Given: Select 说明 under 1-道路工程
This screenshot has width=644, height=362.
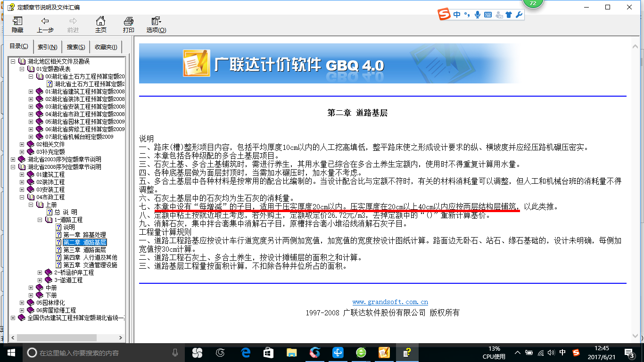Looking at the screenshot, I should coord(69,227).
